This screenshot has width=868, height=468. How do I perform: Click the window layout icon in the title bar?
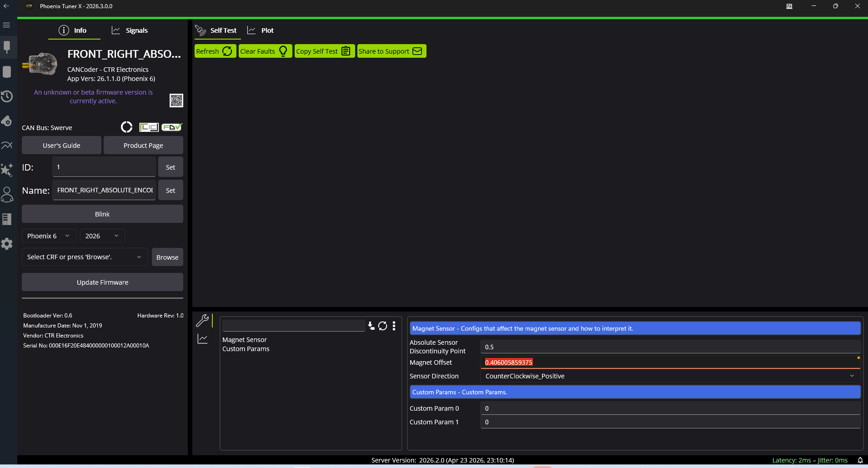(x=789, y=6)
